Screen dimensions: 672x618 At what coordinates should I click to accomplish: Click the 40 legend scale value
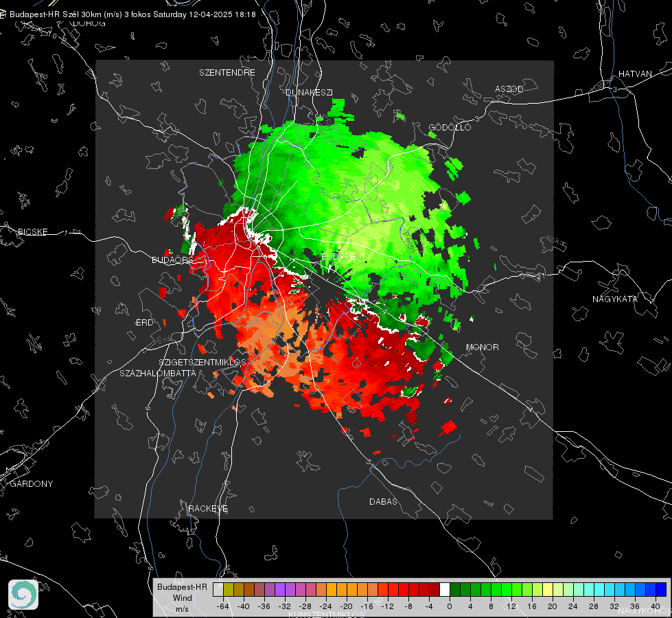(x=656, y=606)
